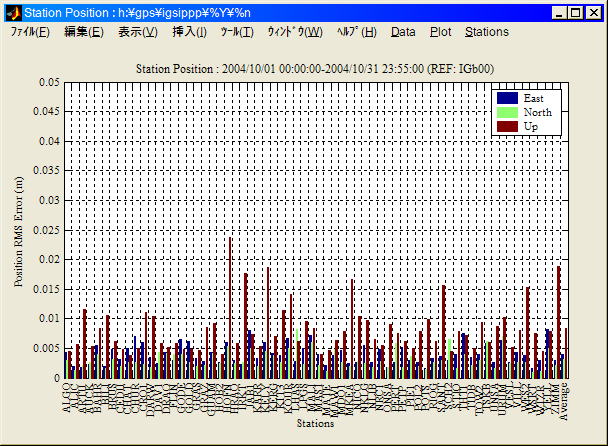Viewport: 608px width, 446px height.
Task: Select the Station Position plot title
Action: pos(315,68)
